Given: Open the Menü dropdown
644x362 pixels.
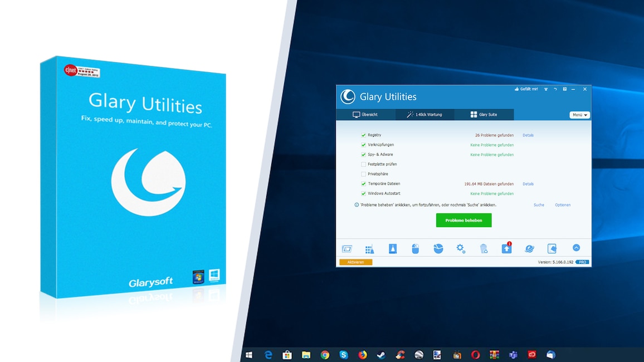Looking at the screenshot, I should coord(579,115).
